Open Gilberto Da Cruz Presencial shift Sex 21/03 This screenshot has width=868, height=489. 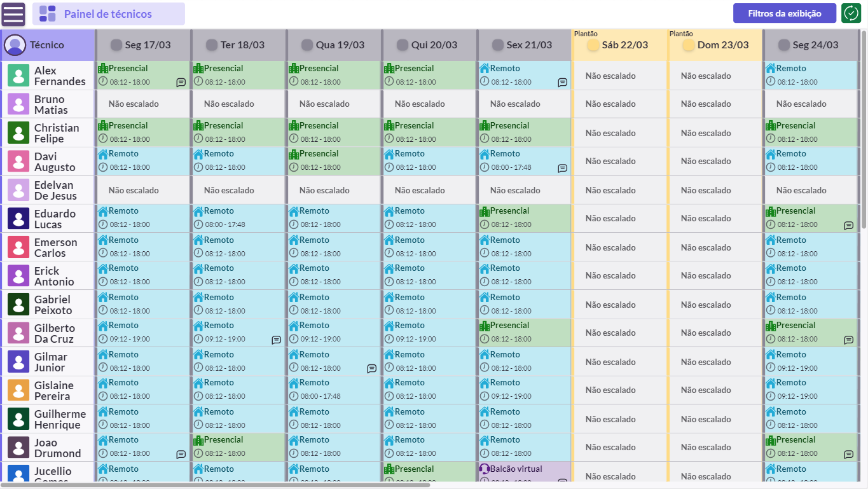(524, 333)
